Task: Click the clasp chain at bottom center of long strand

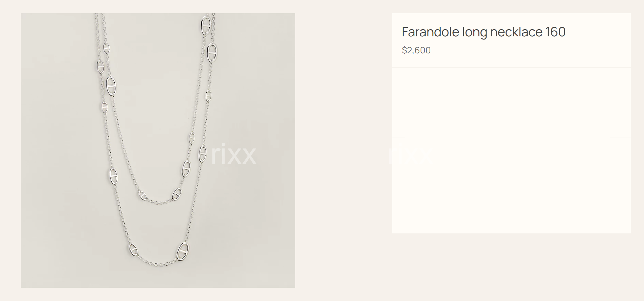Action: tap(157, 264)
